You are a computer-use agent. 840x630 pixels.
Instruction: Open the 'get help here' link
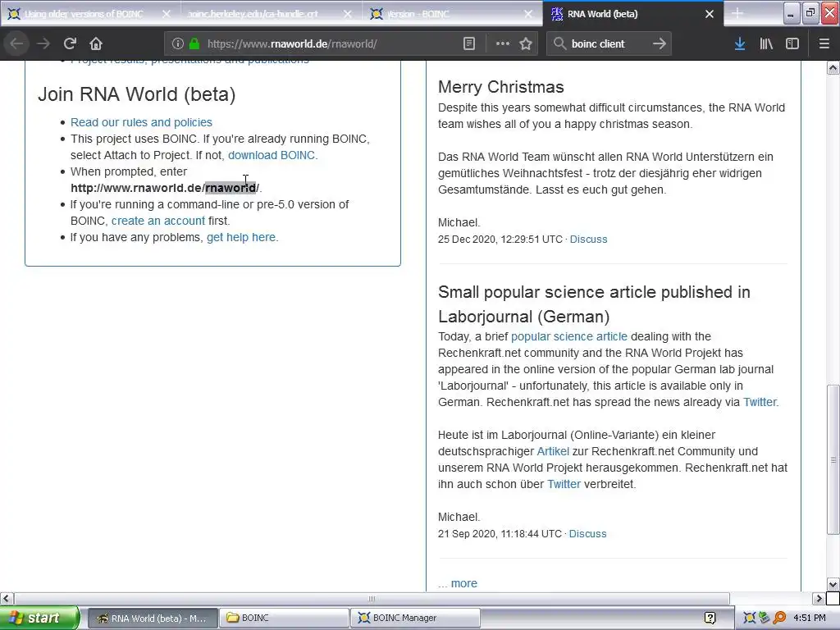241,237
